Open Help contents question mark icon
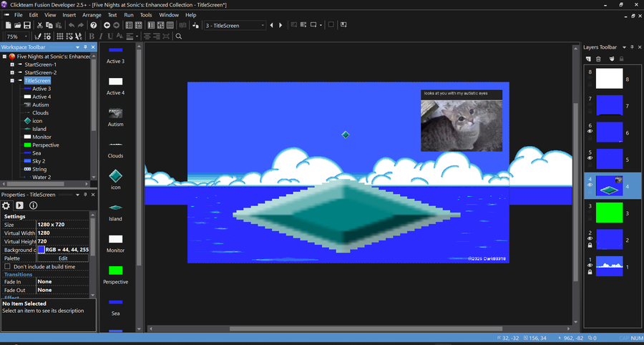The width and height of the screenshot is (644, 345). point(93,25)
